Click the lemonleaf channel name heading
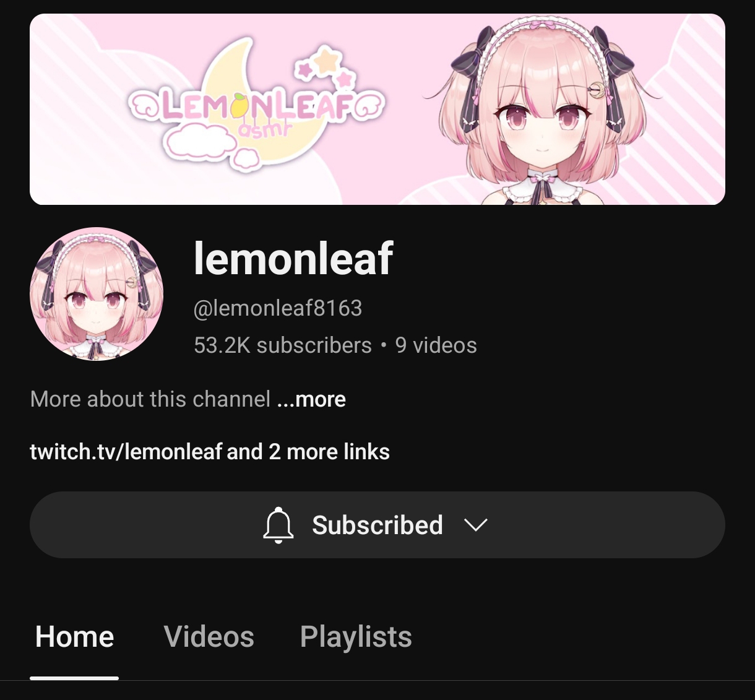 [293, 258]
